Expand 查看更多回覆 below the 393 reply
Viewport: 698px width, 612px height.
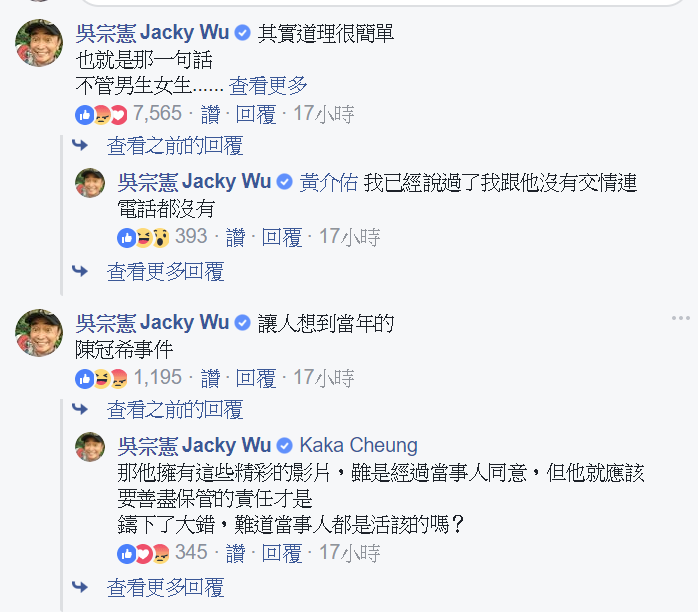point(165,272)
